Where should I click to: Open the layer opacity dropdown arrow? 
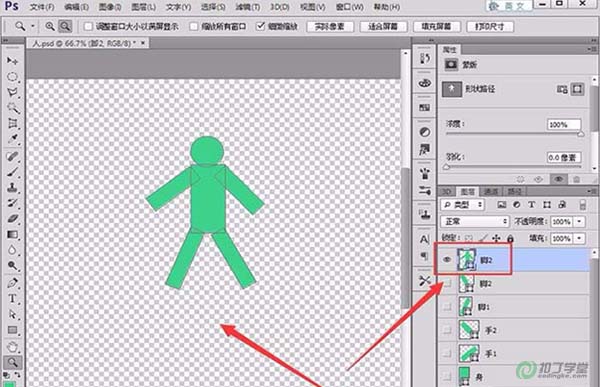[579, 222]
